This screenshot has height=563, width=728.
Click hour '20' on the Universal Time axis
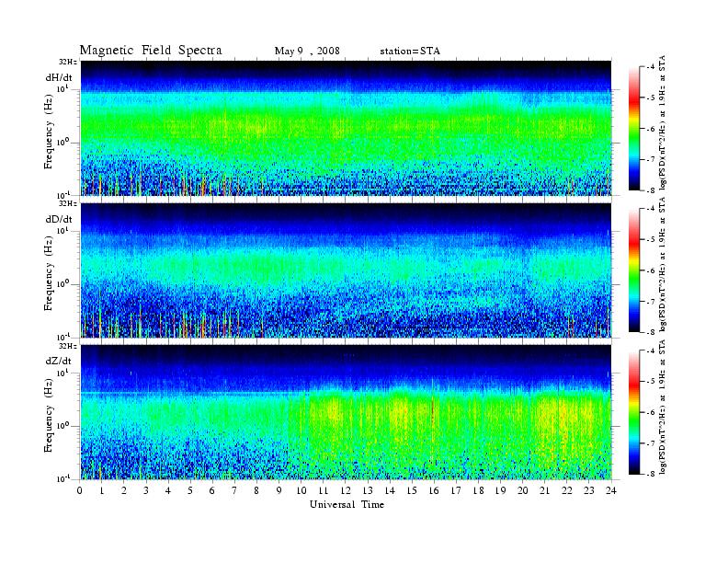[522, 491]
